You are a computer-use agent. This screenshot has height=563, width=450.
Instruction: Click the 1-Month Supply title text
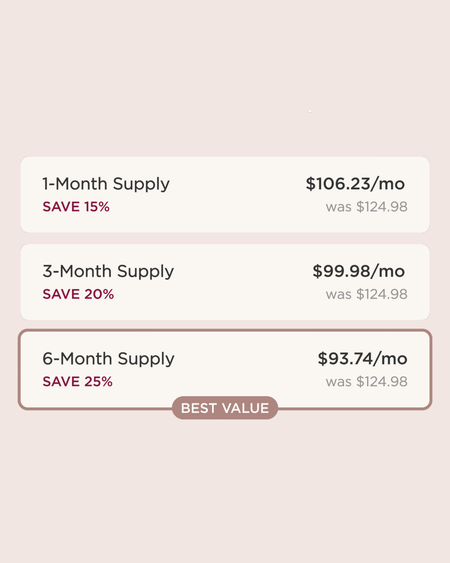click(x=106, y=185)
